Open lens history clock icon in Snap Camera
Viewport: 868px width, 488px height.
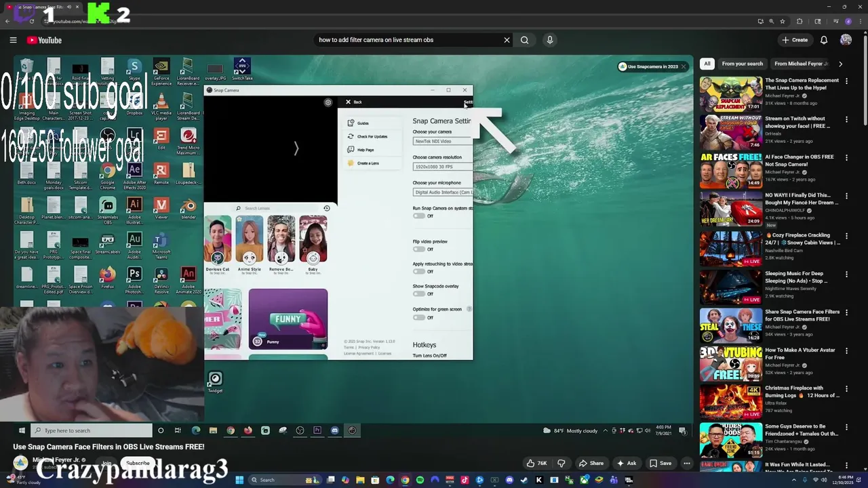326,208
